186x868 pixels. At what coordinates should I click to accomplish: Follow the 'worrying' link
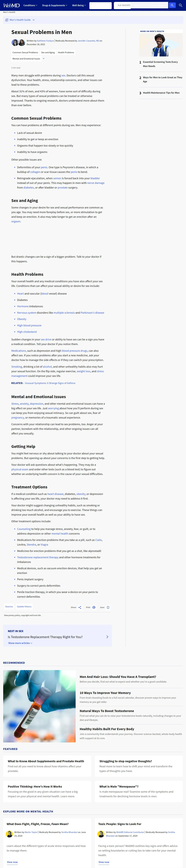coord(53,408)
